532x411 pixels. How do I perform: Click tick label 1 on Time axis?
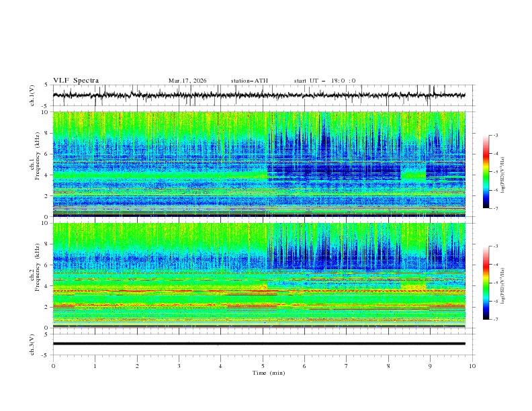click(95, 366)
